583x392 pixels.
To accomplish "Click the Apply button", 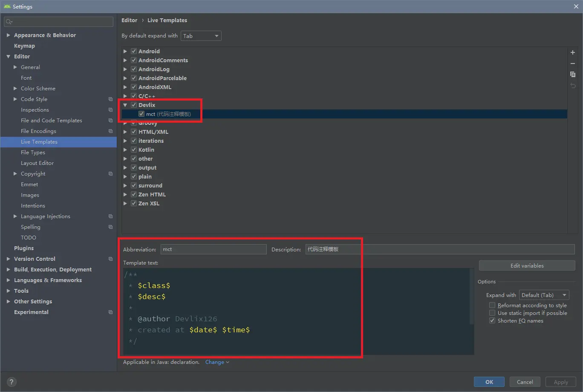I will (561, 382).
